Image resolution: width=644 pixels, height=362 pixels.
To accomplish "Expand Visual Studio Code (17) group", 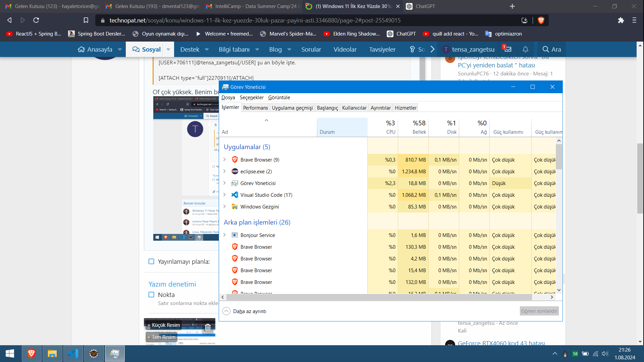I will [224, 195].
